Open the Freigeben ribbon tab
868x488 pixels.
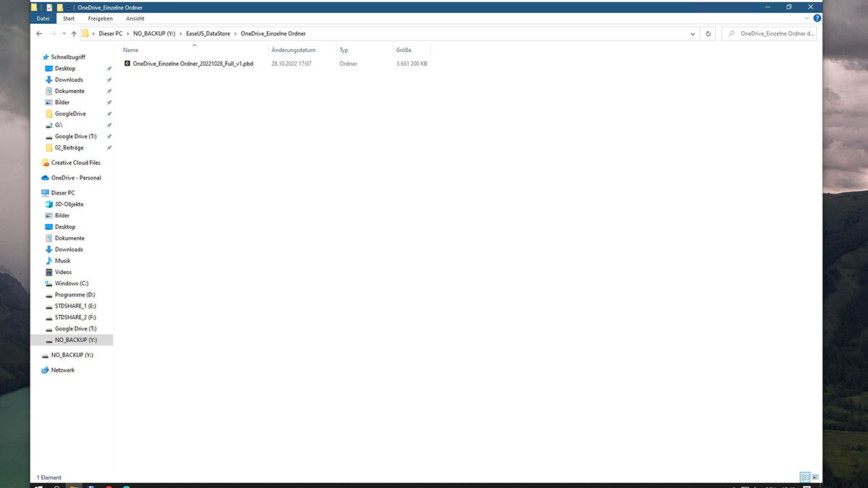[x=100, y=18]
